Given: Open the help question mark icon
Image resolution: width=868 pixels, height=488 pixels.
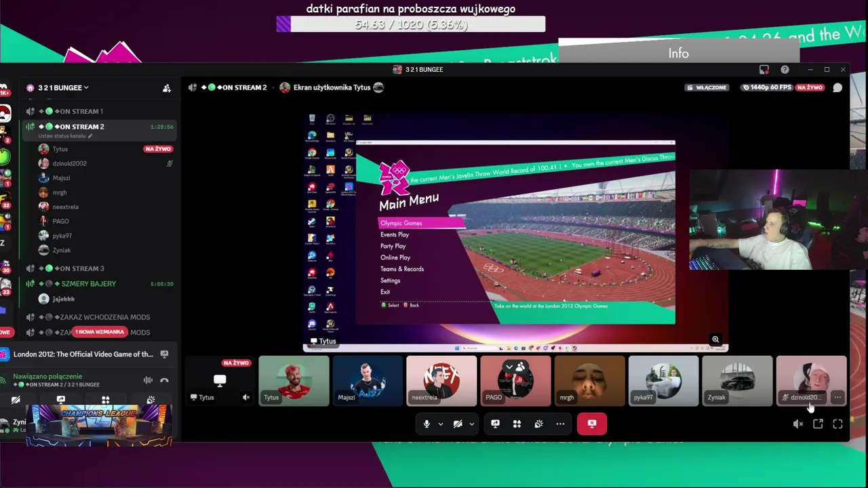Looking at the screenshot, I should click(785, 69).
